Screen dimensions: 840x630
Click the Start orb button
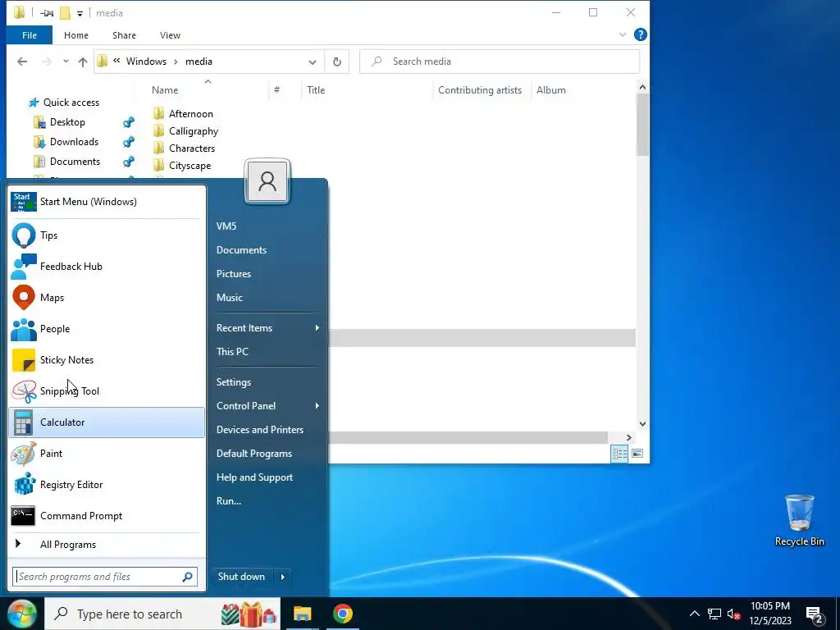pyautogui.click(x=21, y=614)
